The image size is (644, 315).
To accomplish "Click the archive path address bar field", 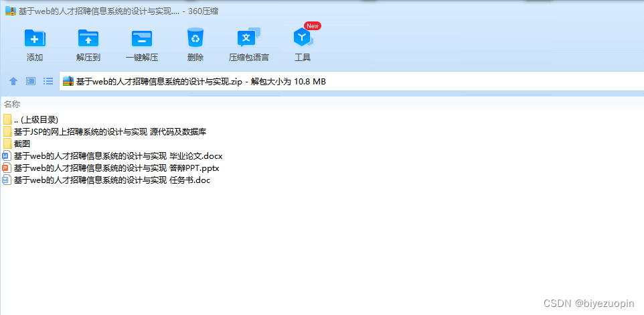I will click(x=351, y=81).
